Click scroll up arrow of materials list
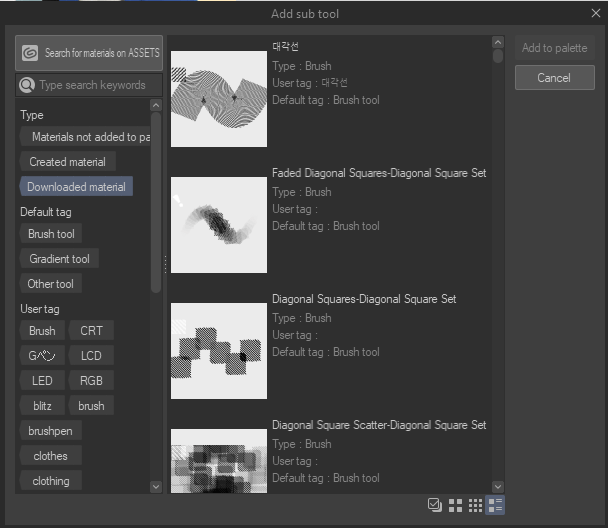This screenshot has height=528, width=608. [498, 41]
